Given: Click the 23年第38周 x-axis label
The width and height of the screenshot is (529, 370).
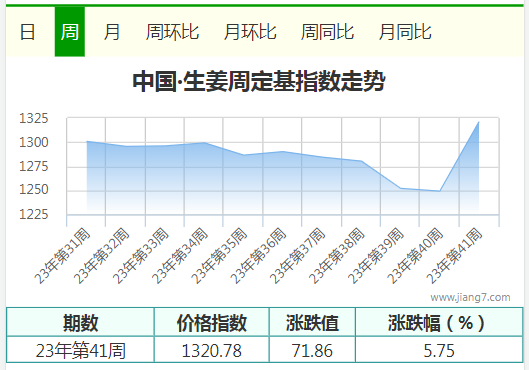Looking at the screenshot, I should 337,256.
